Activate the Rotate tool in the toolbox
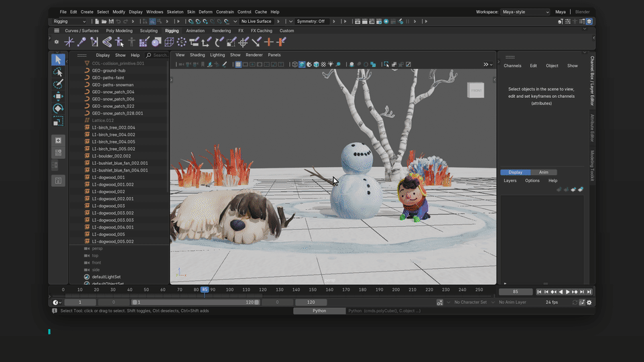This screenshot has width=644, height=362. click(x=58, y=109)
